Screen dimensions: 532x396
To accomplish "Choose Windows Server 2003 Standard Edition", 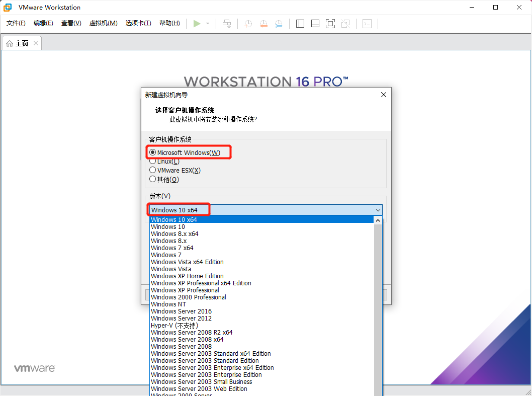I will (261, 361).
